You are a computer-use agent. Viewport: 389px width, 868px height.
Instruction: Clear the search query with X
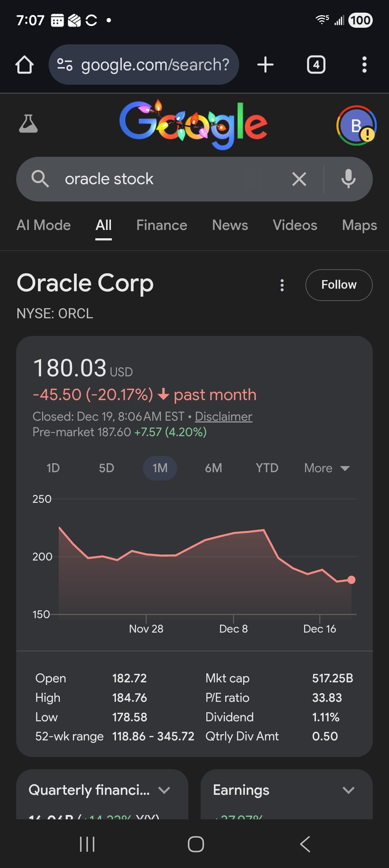[x=299, y=179]
